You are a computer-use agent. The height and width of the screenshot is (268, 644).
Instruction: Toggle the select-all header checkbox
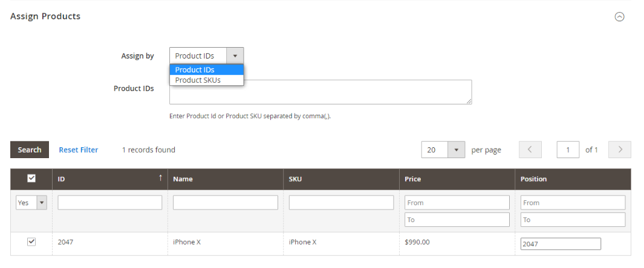point(31,179)
